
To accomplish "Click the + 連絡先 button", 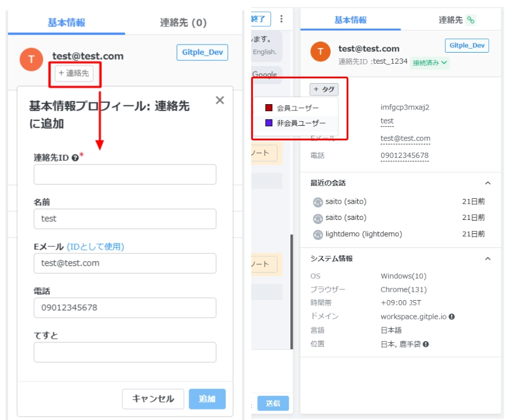I will point(74,73).
